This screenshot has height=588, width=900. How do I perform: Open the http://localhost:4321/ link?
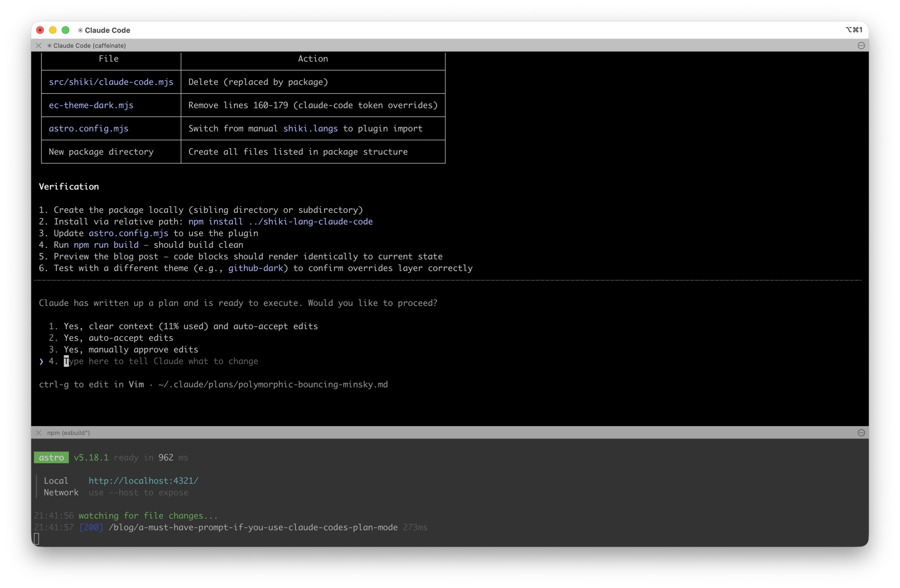click(143, 480)
